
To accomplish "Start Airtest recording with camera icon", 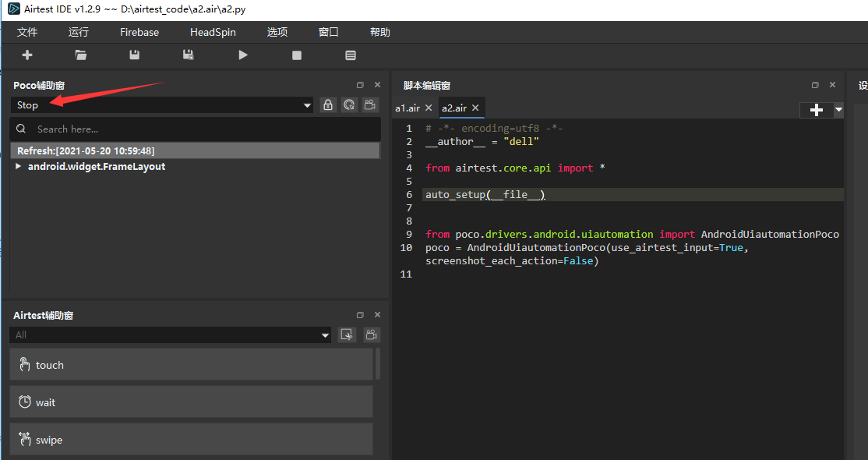I will [x=372, y=334].
